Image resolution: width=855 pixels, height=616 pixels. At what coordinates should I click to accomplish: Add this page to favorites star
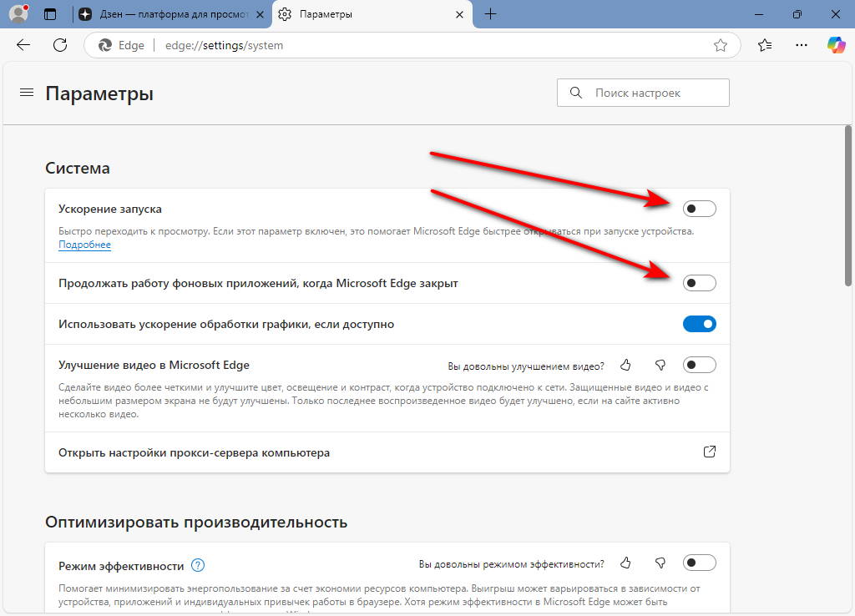coord(721,45)
